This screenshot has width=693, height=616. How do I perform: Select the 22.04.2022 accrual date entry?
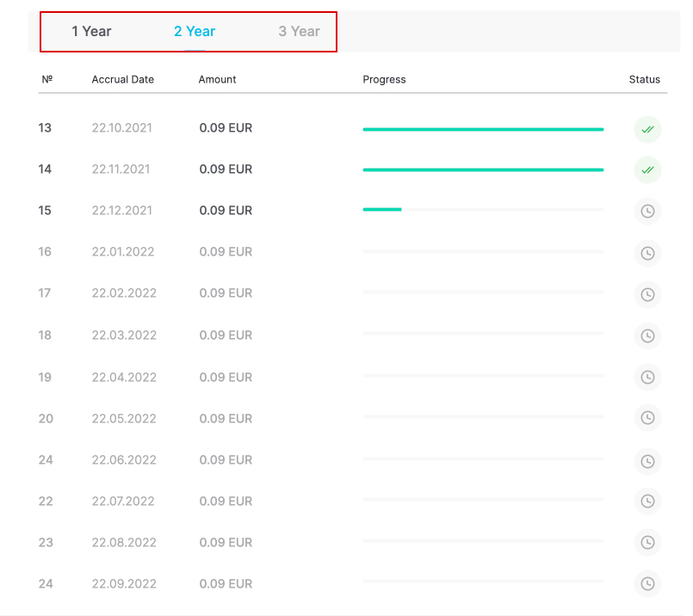point(124,377)
